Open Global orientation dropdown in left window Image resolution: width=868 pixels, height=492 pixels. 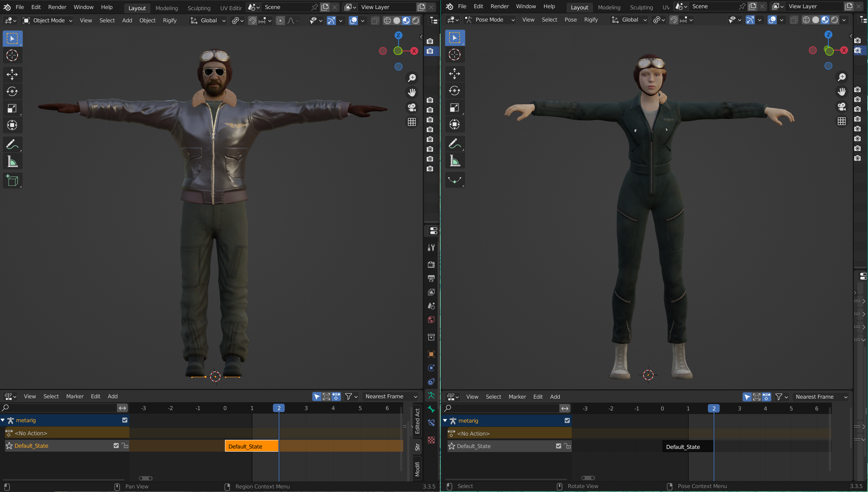[x=208, y=20]
